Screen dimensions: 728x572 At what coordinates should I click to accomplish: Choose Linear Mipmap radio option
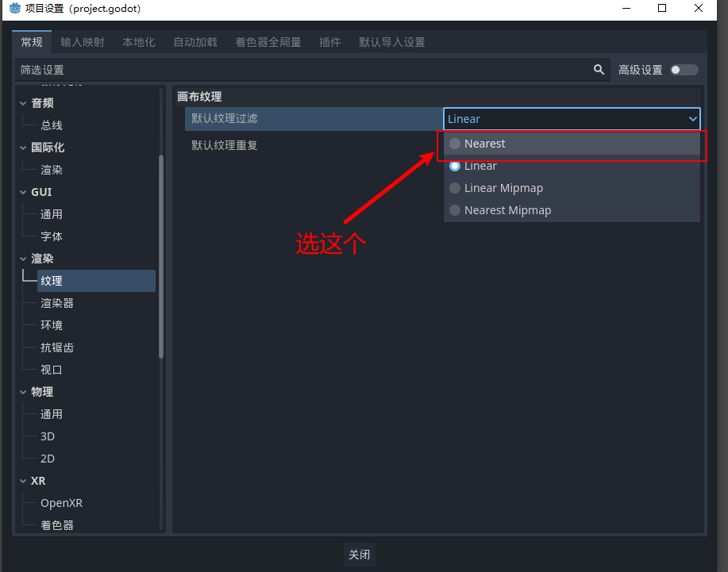572,188
